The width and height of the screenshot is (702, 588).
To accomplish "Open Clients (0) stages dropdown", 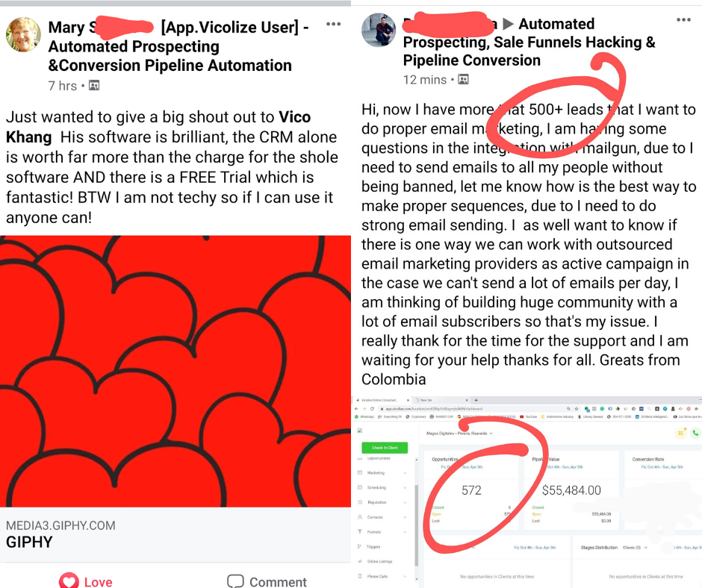I will [x=636, y=548].
